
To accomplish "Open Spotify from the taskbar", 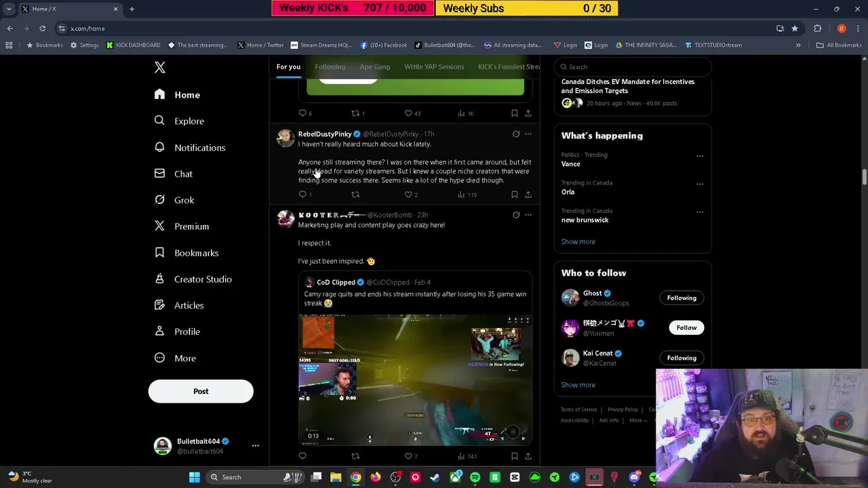I will (475, 477).
